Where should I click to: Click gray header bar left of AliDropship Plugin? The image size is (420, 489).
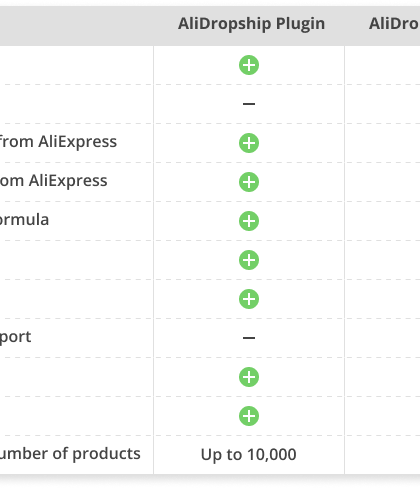point(77,25)
